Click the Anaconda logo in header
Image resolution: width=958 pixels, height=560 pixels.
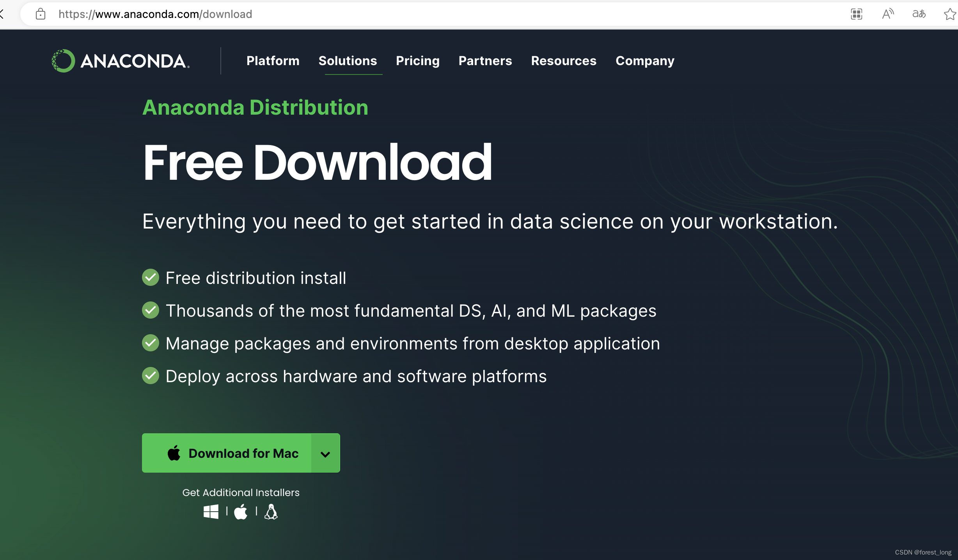[x=120, y=61]
